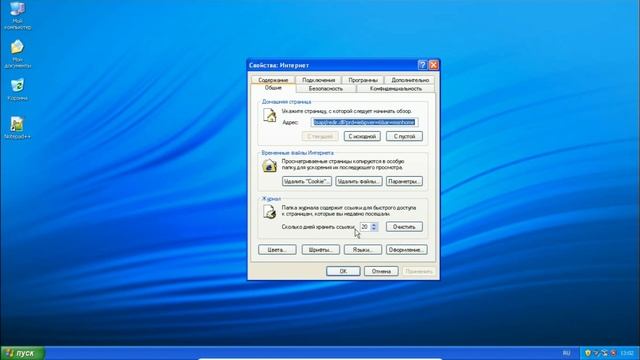Click the RU language indicator in the taskbar
The height and width of the screenshot is (360, 640).
(x=567, y=353)
